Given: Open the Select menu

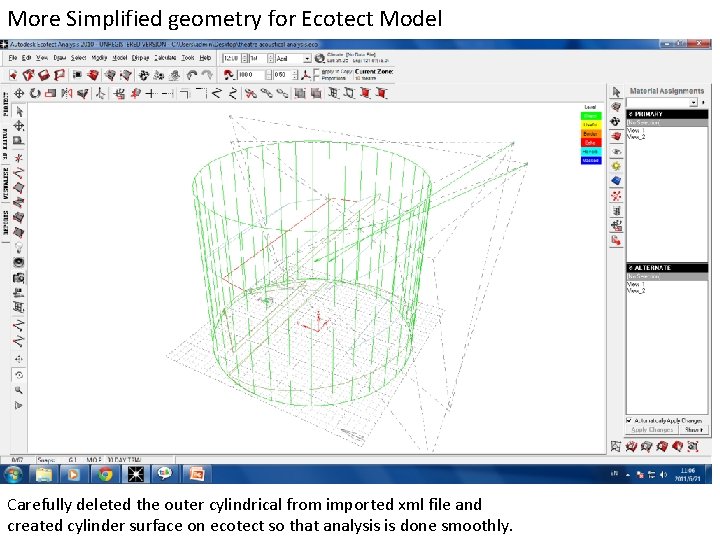Looking at the screenshot, I should 78,58.
